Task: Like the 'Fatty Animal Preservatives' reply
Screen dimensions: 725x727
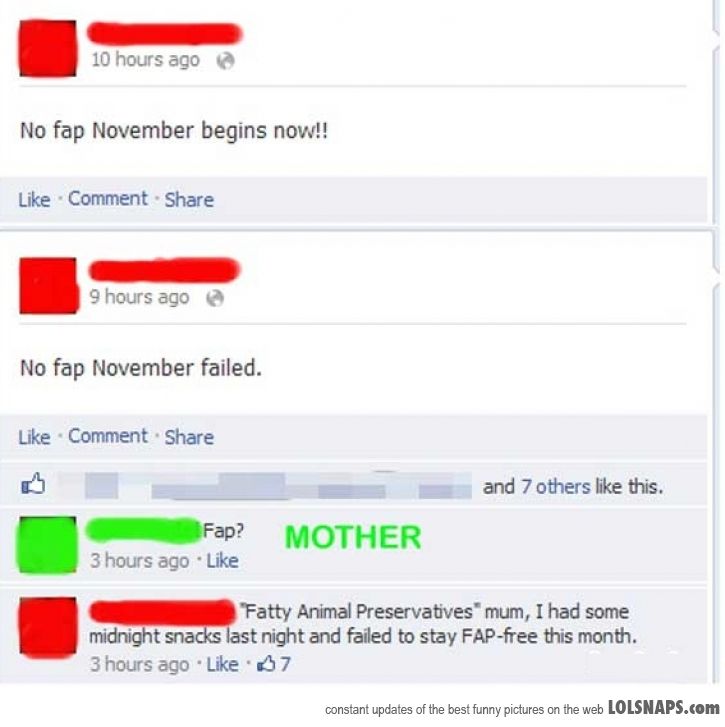Action: (x=223, y=664)
